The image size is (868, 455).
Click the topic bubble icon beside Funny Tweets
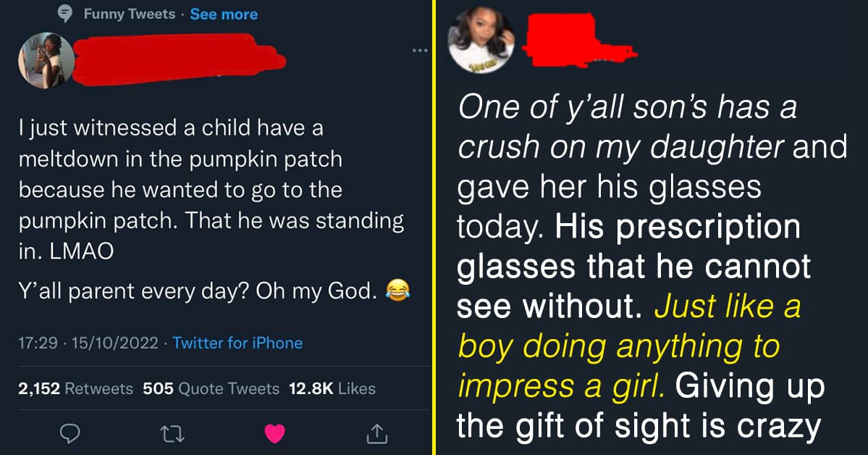click(66, 14)
